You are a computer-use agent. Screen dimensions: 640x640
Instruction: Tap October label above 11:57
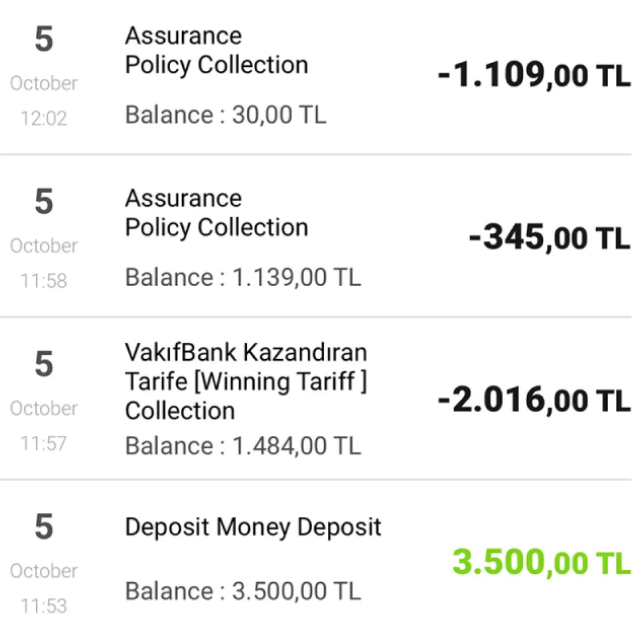tap(44, 408)
